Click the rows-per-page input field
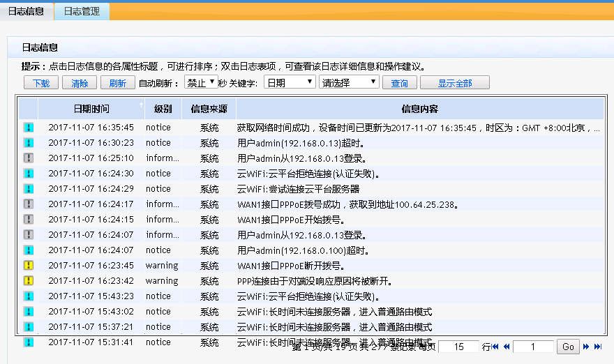The width and height of the screenshot is (614, 364). pos(458,347)
